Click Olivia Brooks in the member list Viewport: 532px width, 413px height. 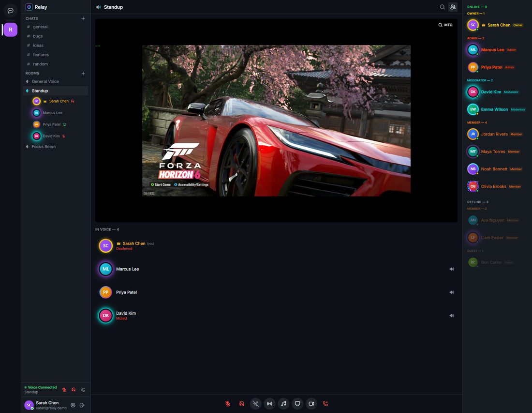coord(496,186)
